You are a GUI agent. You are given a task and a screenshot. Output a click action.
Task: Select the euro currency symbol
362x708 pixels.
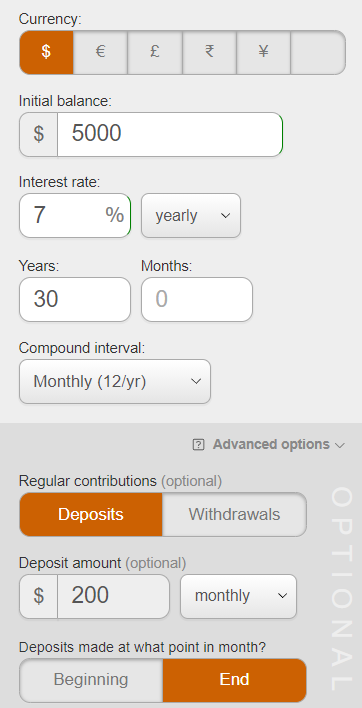click(x=100, y=52)
